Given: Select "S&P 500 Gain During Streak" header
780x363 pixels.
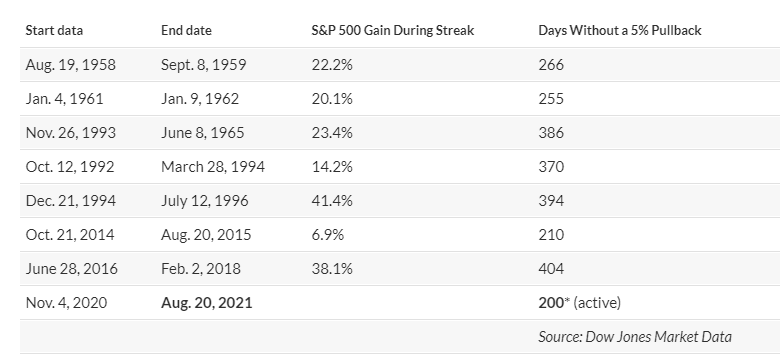Looking at the screenshot, I should pyautogui.click(x=392, y=30).
